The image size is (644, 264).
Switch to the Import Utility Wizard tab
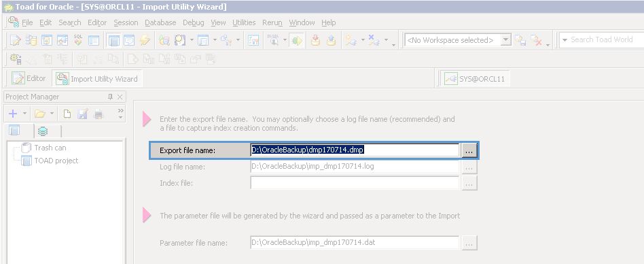(97, 78)
